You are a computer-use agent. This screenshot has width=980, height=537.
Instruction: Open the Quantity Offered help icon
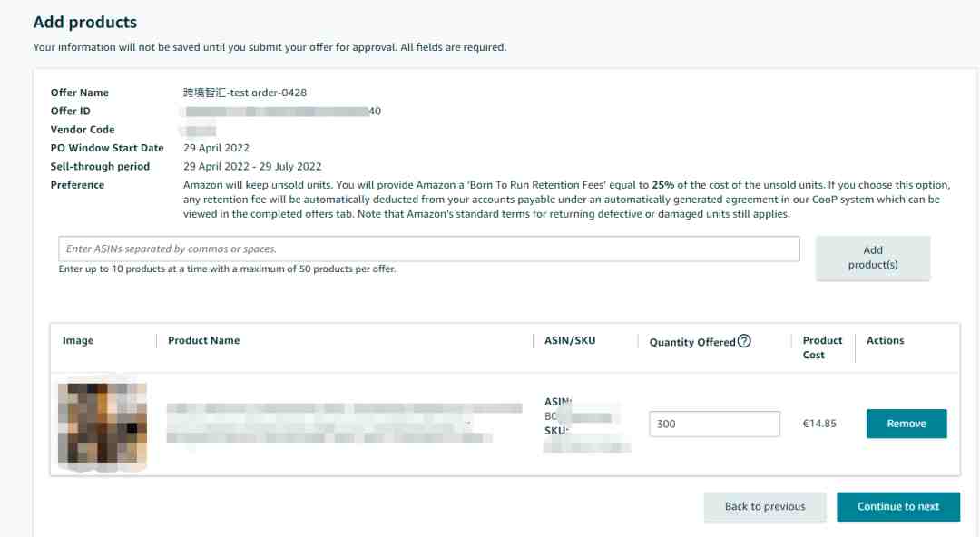(x=744, y=341)
